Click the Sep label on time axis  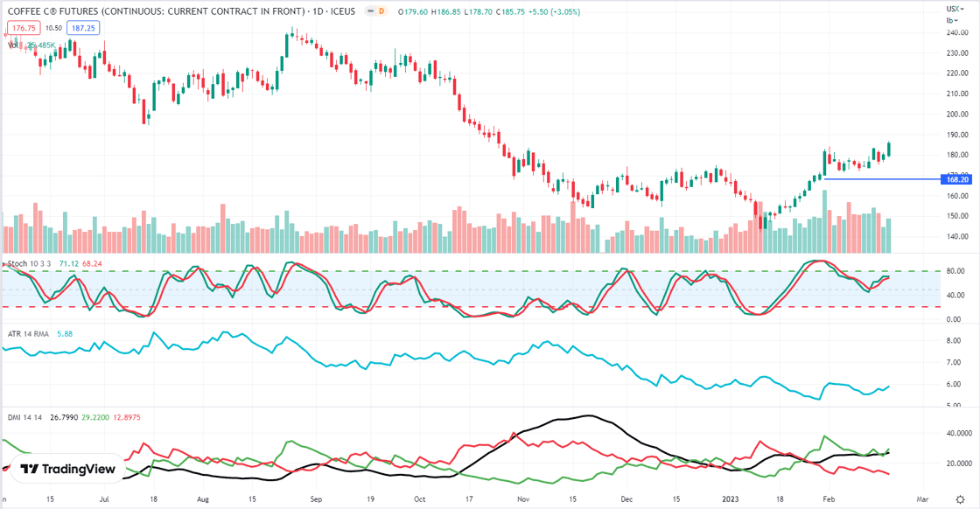[x=316, y=499]
